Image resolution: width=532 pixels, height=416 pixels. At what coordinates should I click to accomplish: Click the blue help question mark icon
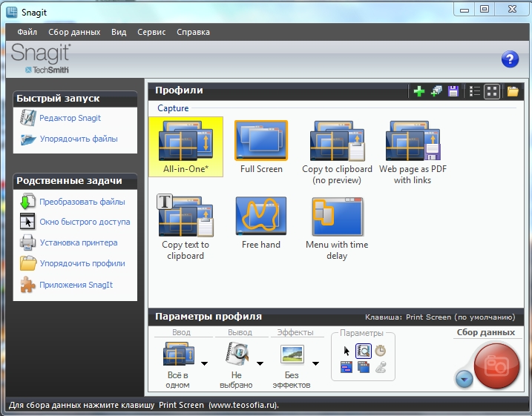510,59
